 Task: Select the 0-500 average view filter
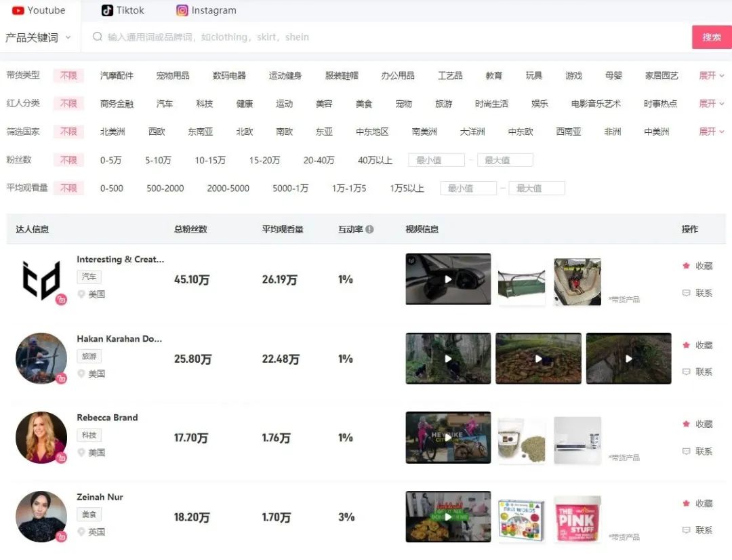pos(111,188)
